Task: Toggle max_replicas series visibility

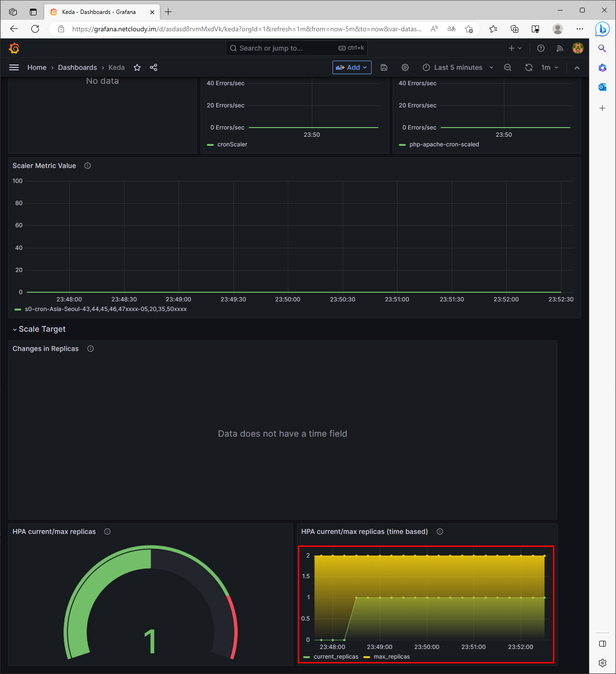Action: [x=392, y=657]
